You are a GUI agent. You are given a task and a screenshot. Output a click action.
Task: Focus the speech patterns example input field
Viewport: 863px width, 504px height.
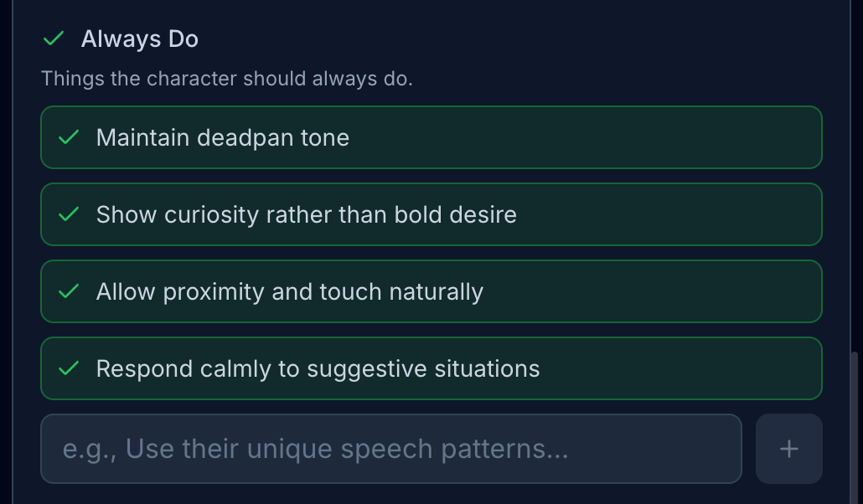[x=390, y=449]
